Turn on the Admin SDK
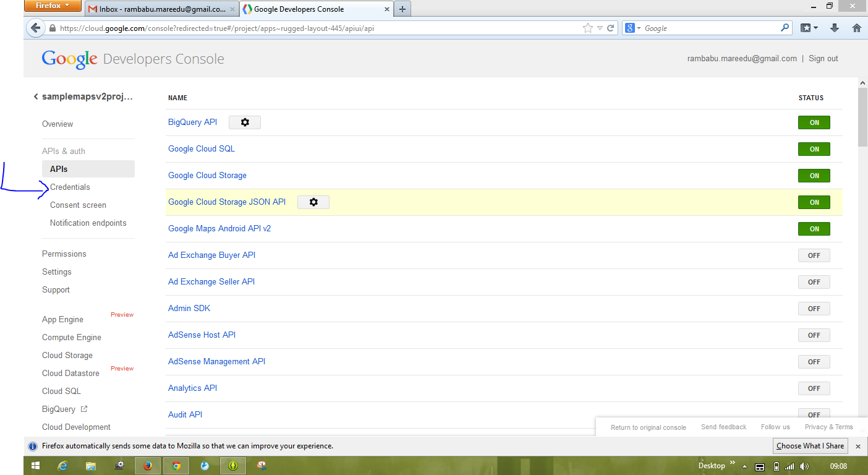868x475 pixels. coord(814,309)
